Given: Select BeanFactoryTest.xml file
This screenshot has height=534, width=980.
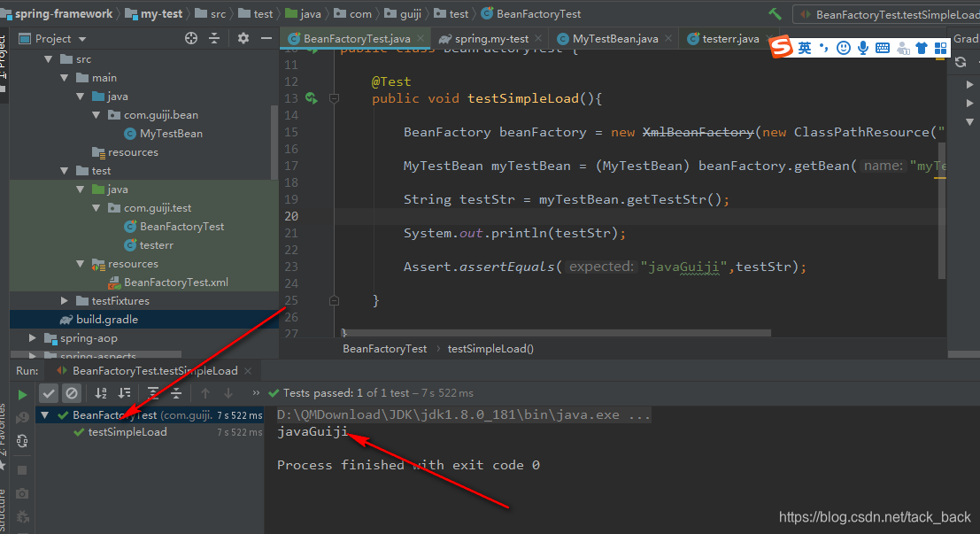Looking at the screenshot, I should pyautogui.click(x=175, y=282).
